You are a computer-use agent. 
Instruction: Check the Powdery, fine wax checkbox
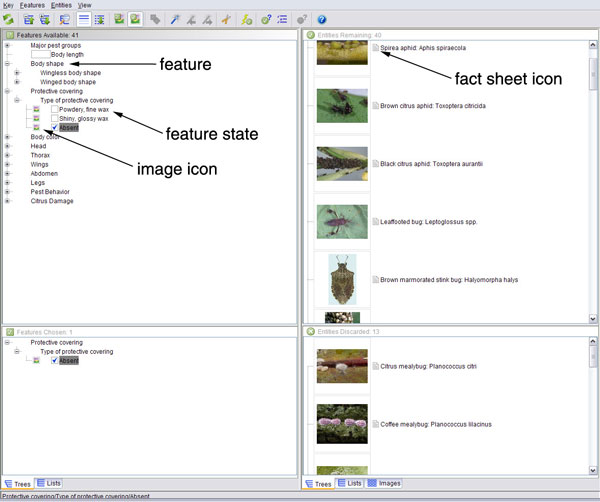point(54,109)
